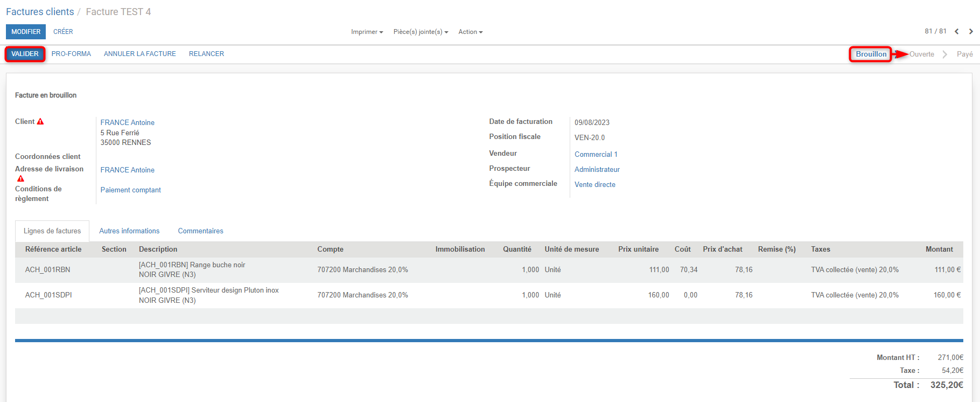Select the Ouverte status stage

pyautogui.click(x=921, y=54)
